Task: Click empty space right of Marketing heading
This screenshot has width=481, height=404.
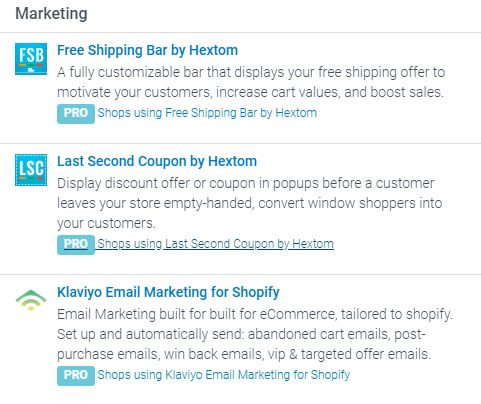Action: [283, 14]
